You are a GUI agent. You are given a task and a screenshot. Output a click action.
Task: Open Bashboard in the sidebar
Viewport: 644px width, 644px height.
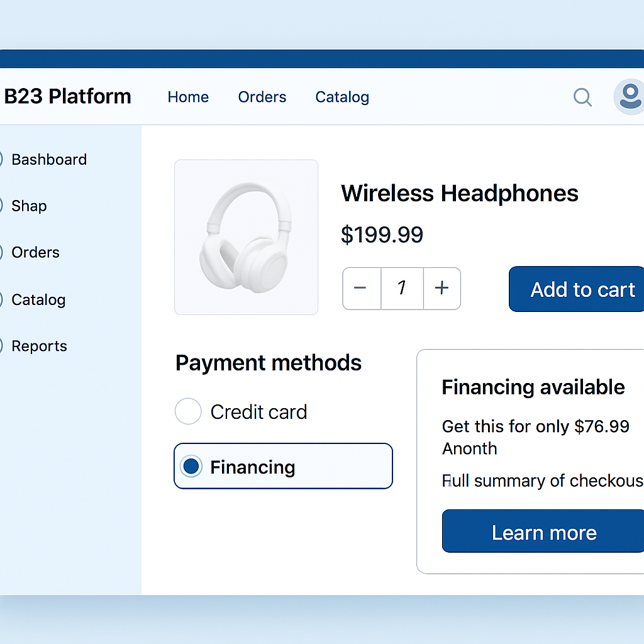49,159
